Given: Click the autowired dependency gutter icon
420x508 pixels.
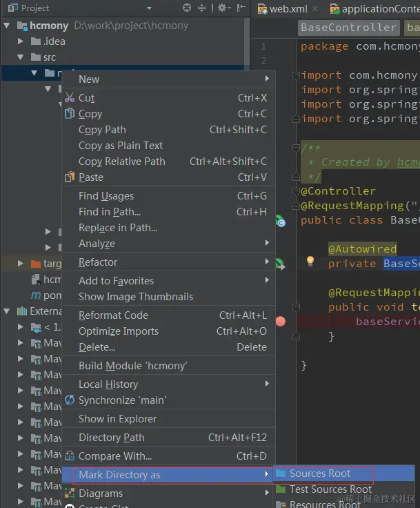Looking at the screenshot, I should pos(280,264).
